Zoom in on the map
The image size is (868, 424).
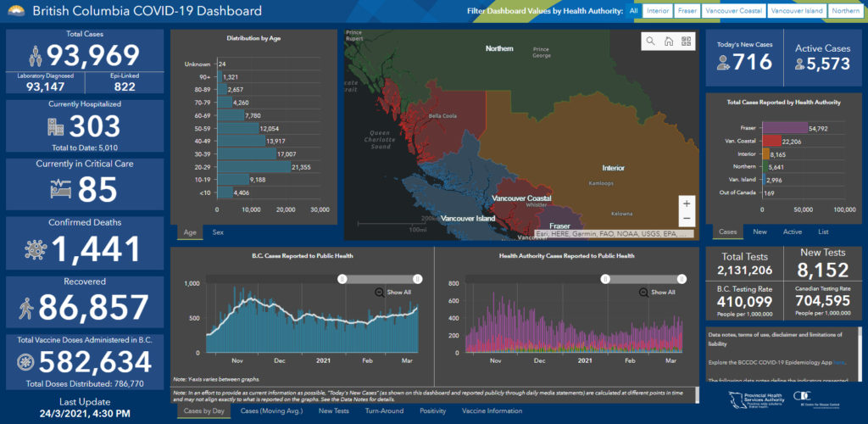pyautogui.click(x=687, y=204)
